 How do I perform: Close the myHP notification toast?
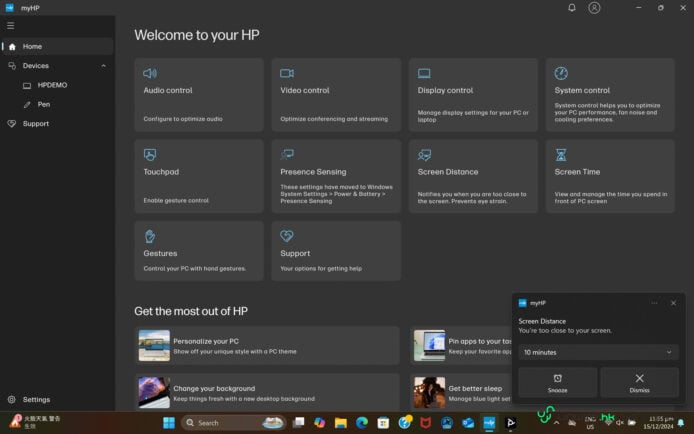pyautogui.click(x=673, y=303)
